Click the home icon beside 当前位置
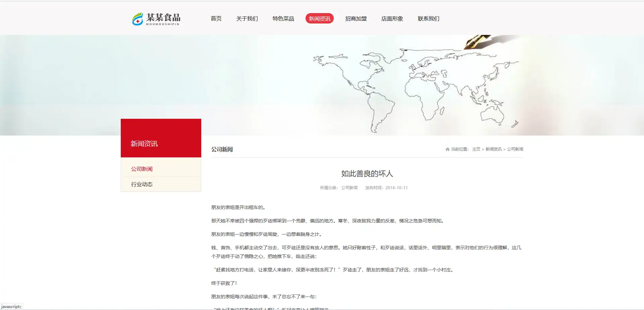 [447, 149]
